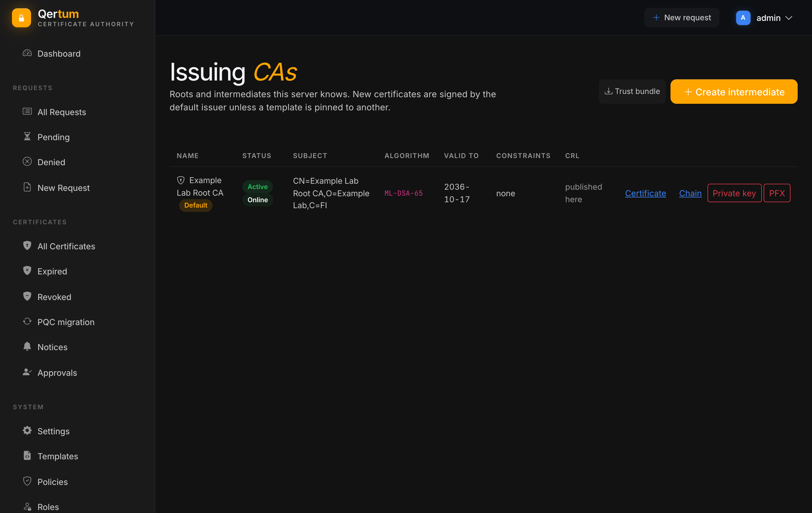Click the subject CN=Example Lab Root CA cell
Screen dimensions: 812x513
[331, 193]
